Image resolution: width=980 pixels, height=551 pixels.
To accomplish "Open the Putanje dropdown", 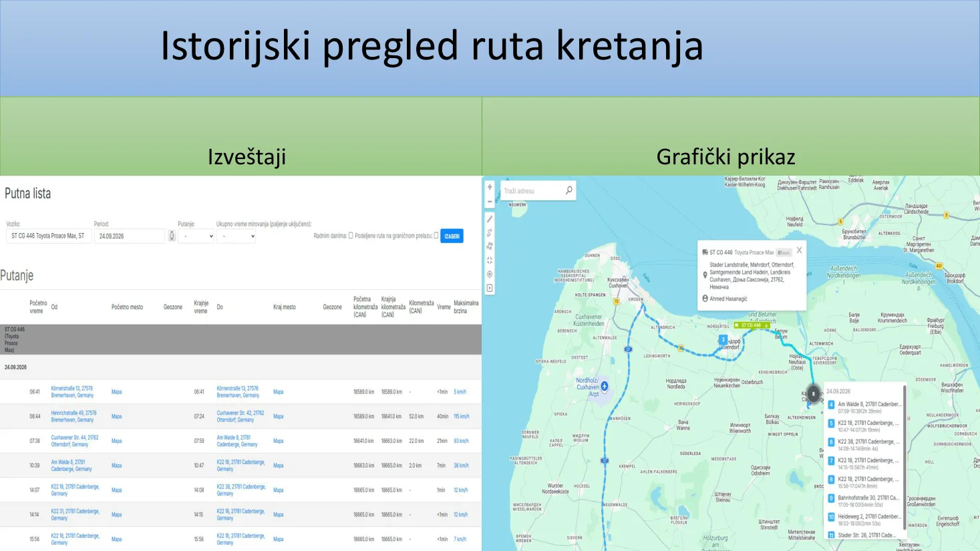I will click(196, 236).
